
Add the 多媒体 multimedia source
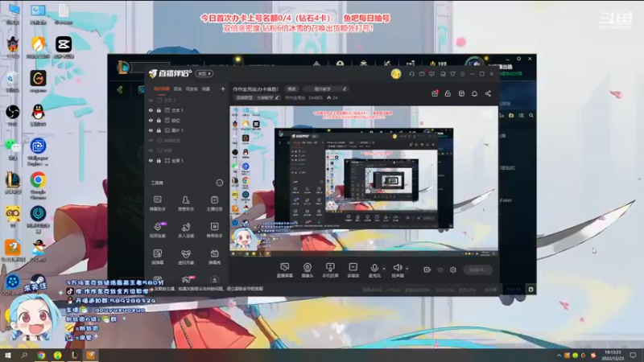353,270
